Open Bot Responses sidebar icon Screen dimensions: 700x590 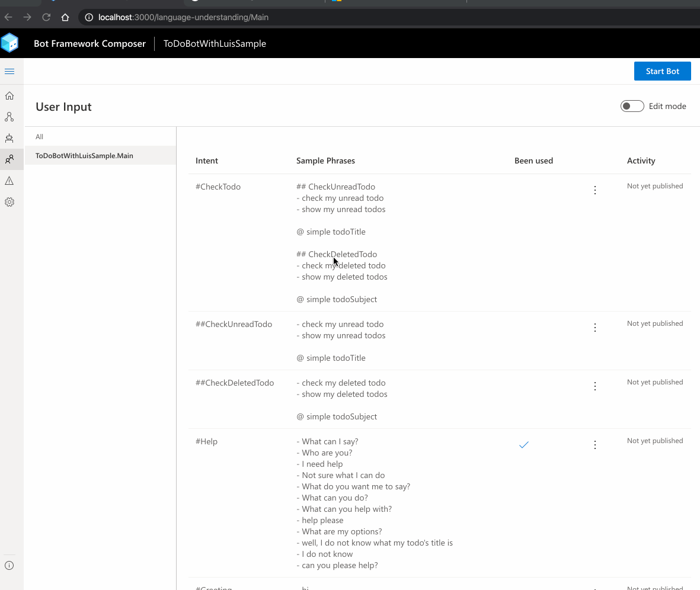(x=9, y=139)
